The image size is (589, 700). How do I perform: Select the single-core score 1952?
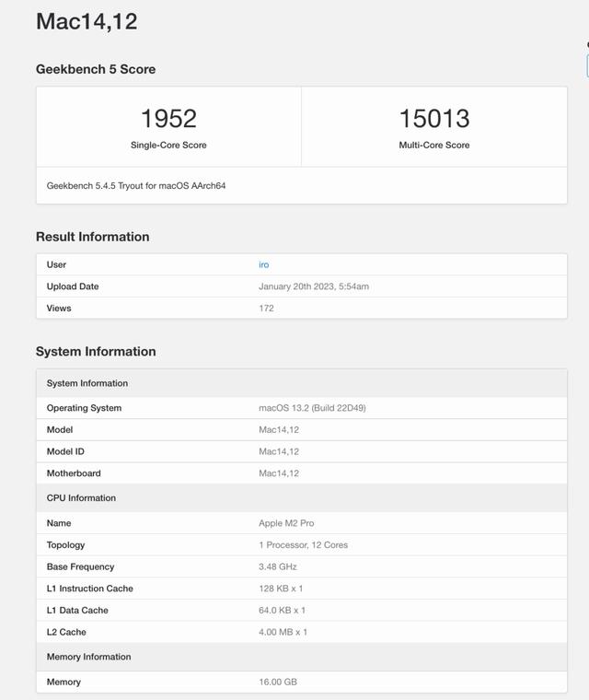tap(168, 118)
